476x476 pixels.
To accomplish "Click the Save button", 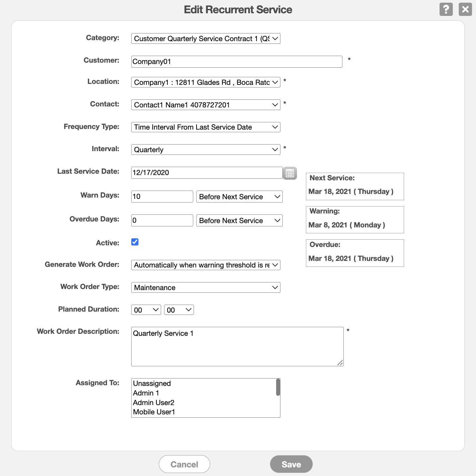I will (291, 464).
